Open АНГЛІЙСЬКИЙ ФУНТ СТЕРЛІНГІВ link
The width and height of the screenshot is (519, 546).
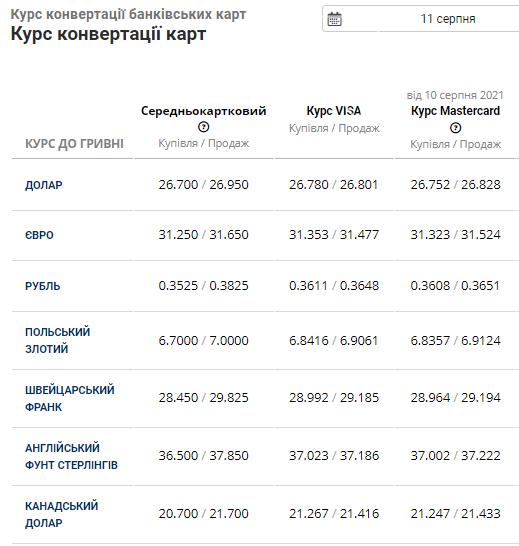[x=71, y=456]
